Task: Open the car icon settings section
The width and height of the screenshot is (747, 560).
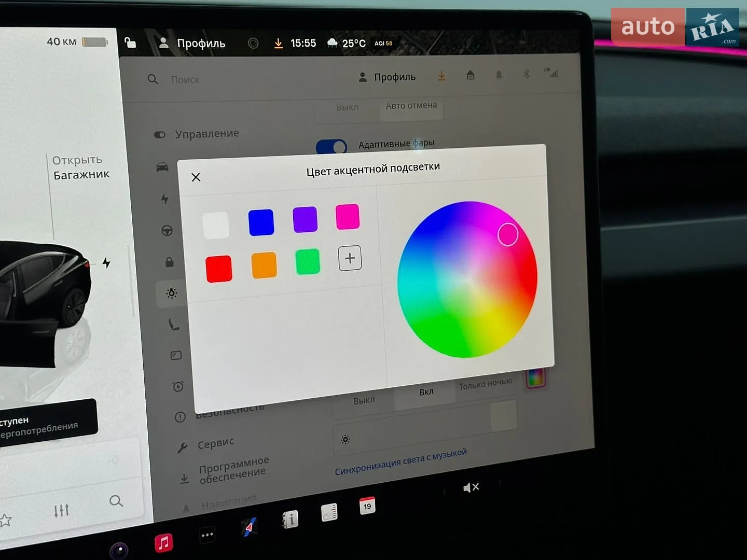Action: click(x=162, y=167)
